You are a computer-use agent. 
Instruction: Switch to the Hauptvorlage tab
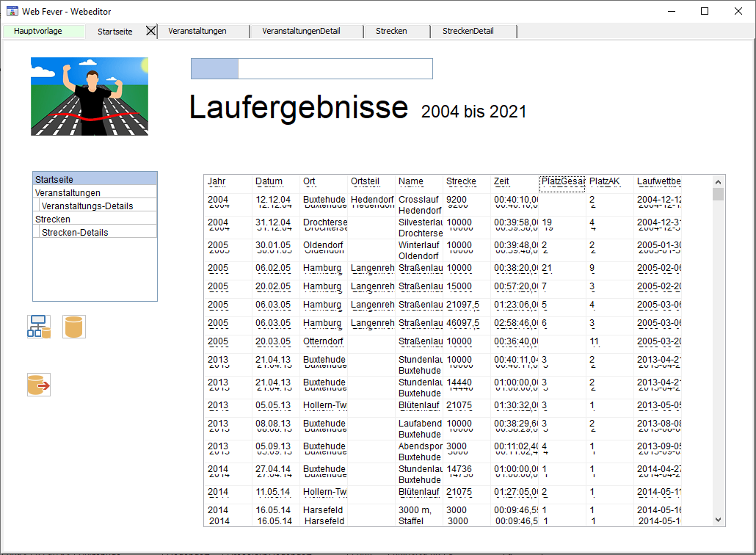coord(38,31)
